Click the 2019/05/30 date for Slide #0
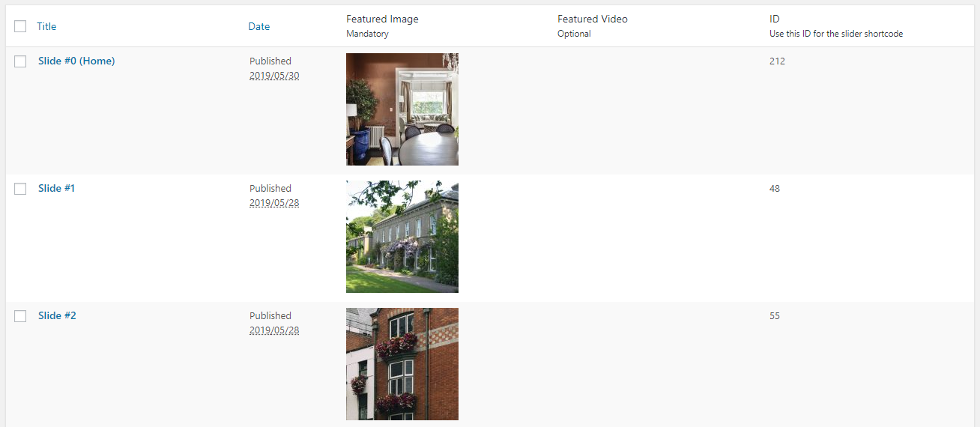The height and width of the screenshot is (427, 980). pyautogui.click(x=274, y=76)
